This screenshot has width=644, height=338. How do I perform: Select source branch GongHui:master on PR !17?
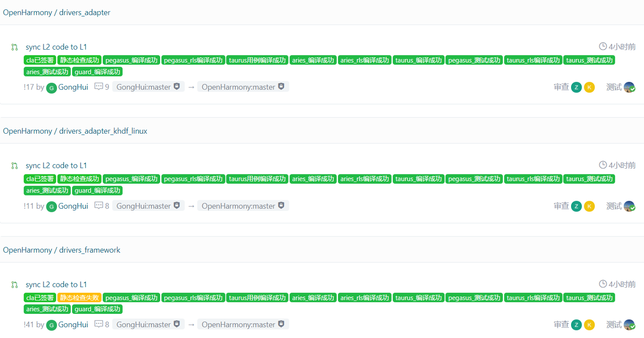click(x=148, y=87)
